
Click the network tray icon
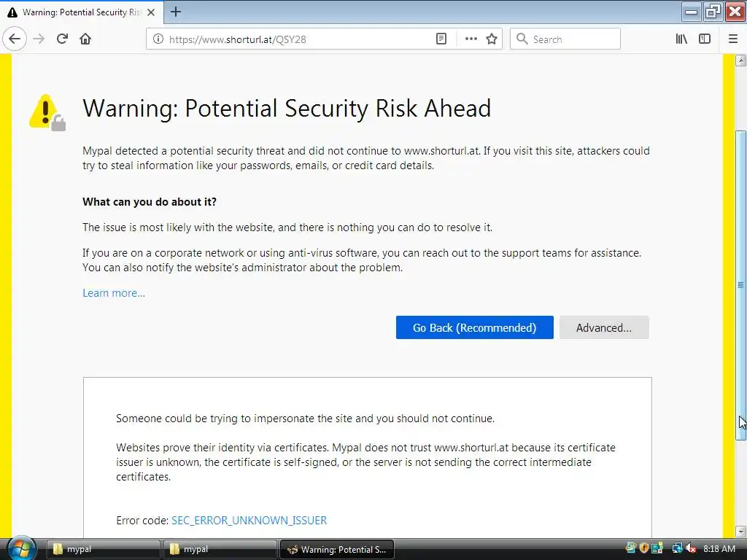[x=677, y=548]
